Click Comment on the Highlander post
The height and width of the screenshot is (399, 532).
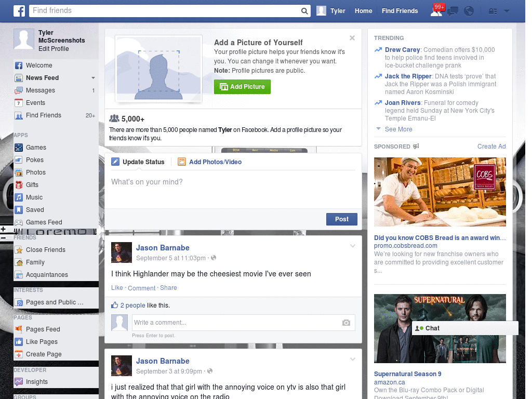(141, 288)
